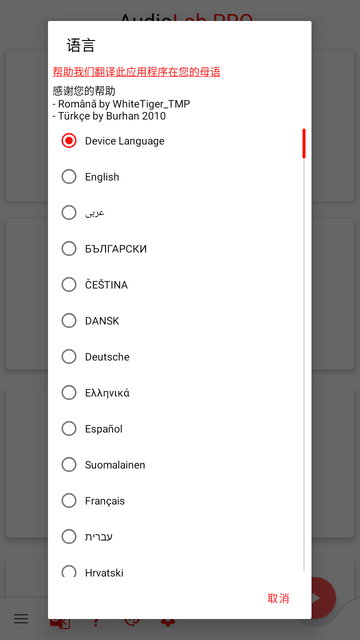Tap the red play button at bottom right
Screen dimensions: 360x640
322,598
